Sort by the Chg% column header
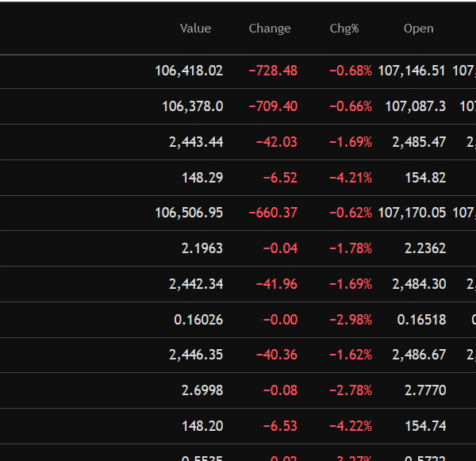The image size is (476, 461). pyautogui.click(x=344, y=29)
